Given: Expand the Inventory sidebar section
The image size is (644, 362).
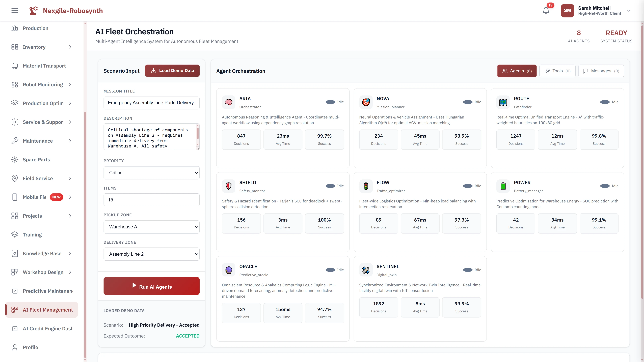Looking at the screenshot, I should (70, 47).
